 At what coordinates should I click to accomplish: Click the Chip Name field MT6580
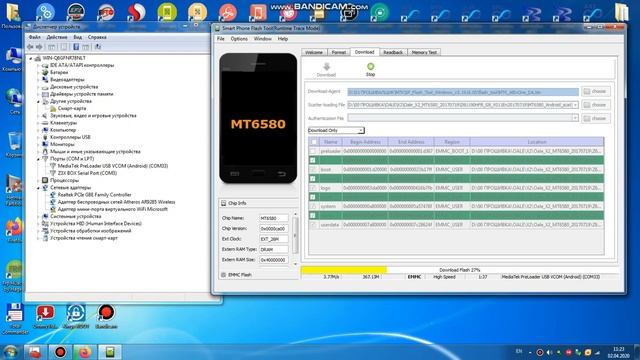click(x=273, y=218)
